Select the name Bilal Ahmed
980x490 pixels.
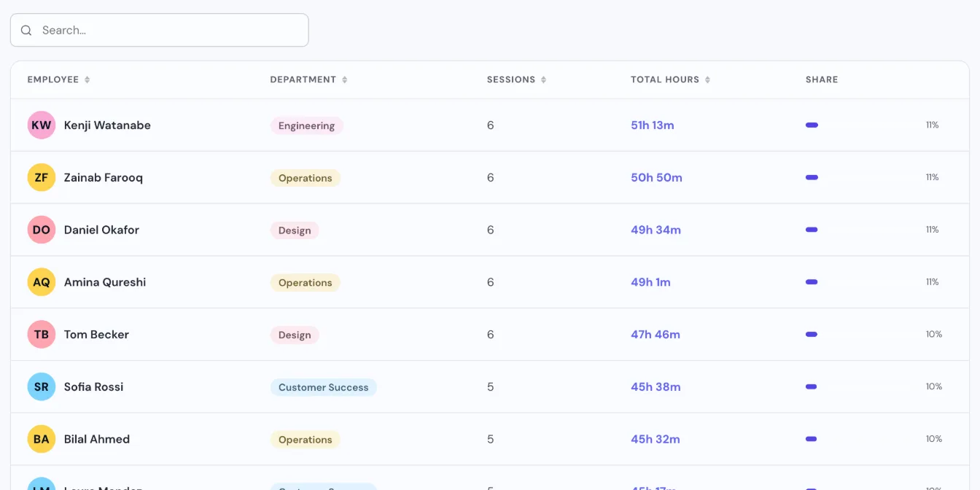pos(97,439)
